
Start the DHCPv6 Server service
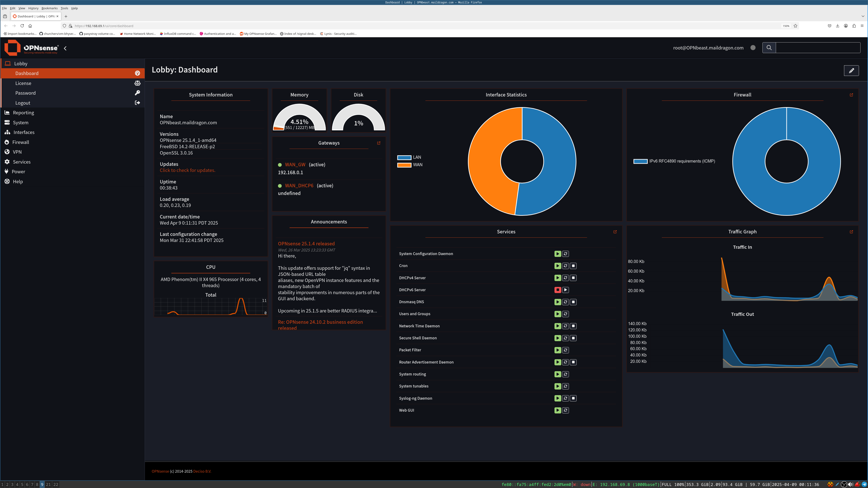[x=565, y=290]
